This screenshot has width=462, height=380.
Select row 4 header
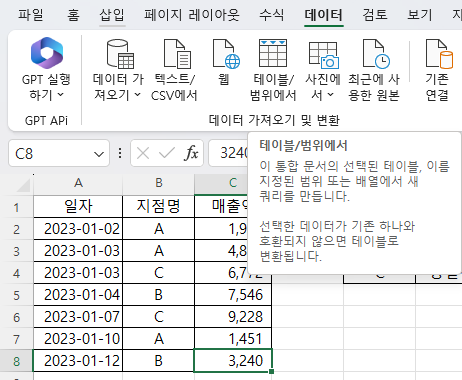point(16,273)
